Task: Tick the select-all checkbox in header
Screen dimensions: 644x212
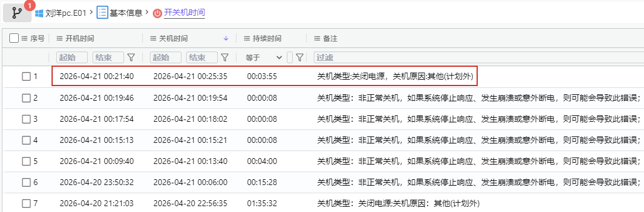Action: (x=14, y=39)
